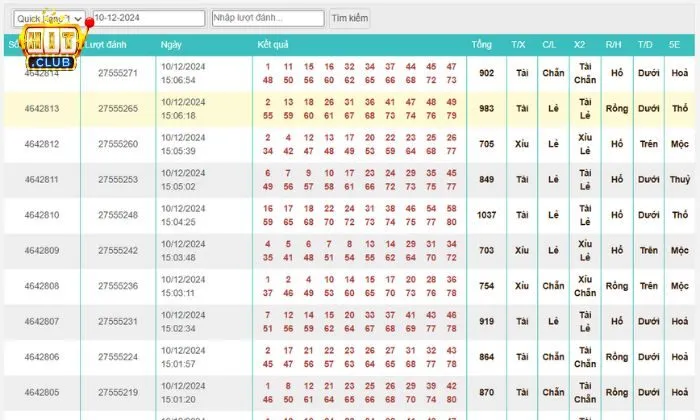The height and width of the screenshot is (420, 700).
Task: Click the total value 919
Action: (486, 321)
